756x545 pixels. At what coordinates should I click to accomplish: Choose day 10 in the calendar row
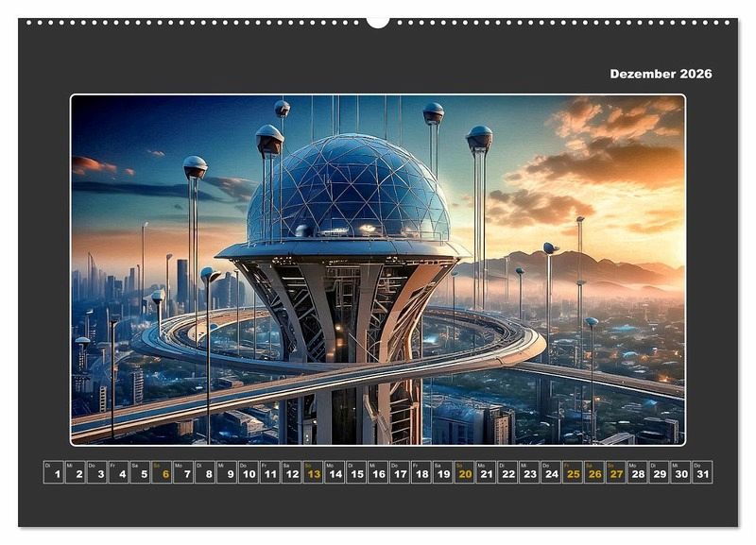pyautogui.click(x=249, y=472)
